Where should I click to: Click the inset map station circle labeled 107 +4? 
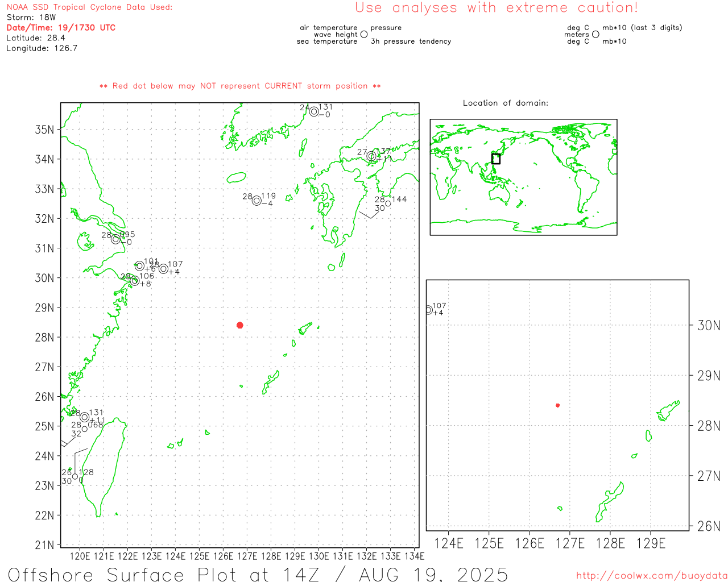click(429, 310)
